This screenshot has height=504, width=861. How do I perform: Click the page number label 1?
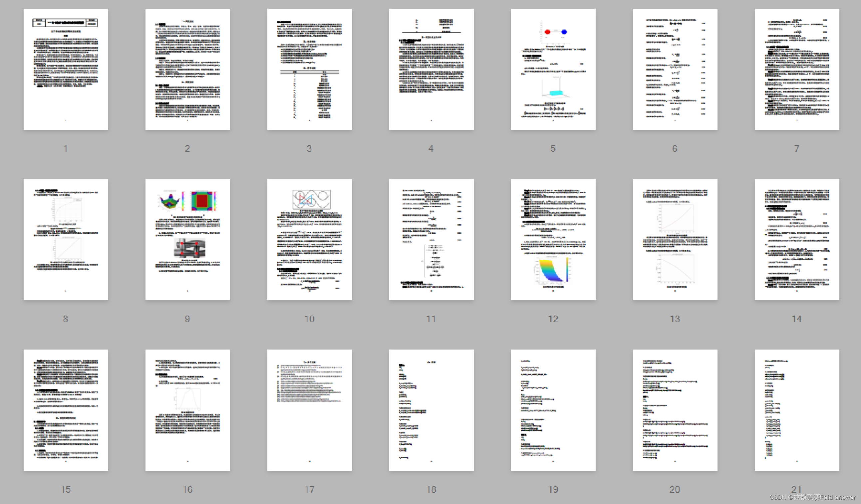66,149
